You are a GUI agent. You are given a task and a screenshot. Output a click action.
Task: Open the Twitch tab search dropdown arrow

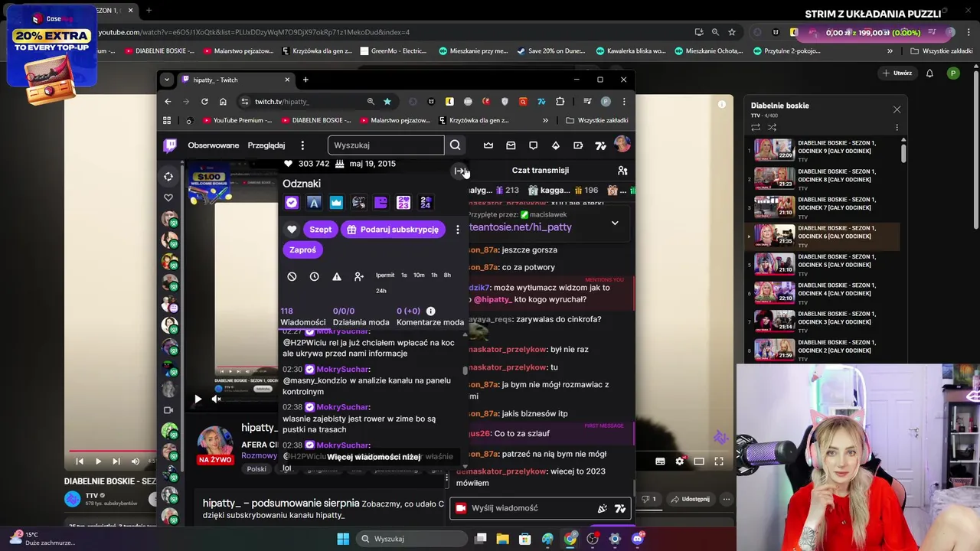coord(167,80)
